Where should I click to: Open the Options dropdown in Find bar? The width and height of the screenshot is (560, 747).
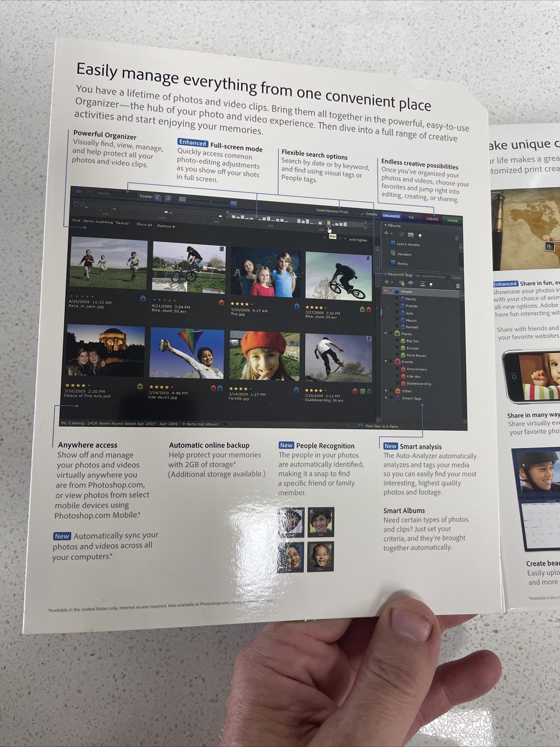pyautogui.click(x=166, y=226)
